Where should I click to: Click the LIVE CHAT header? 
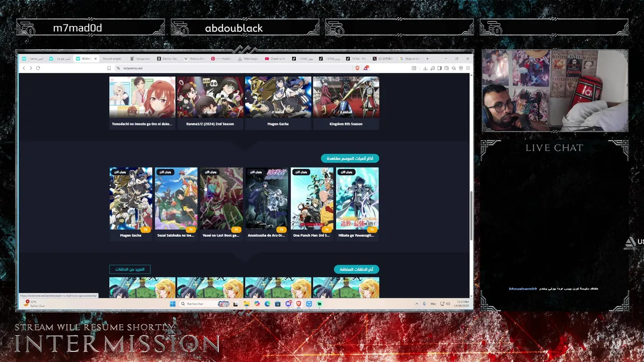coord(554,148)
